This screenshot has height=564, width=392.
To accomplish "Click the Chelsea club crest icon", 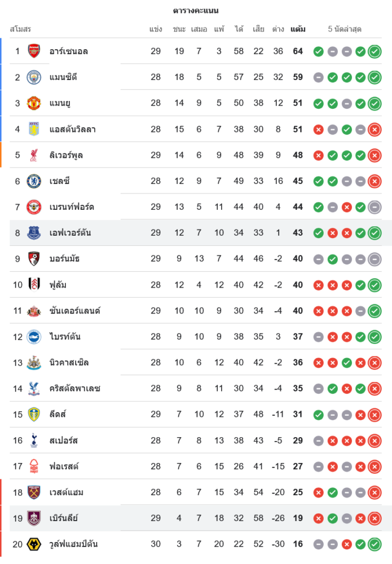I will [x=34, y=181].
